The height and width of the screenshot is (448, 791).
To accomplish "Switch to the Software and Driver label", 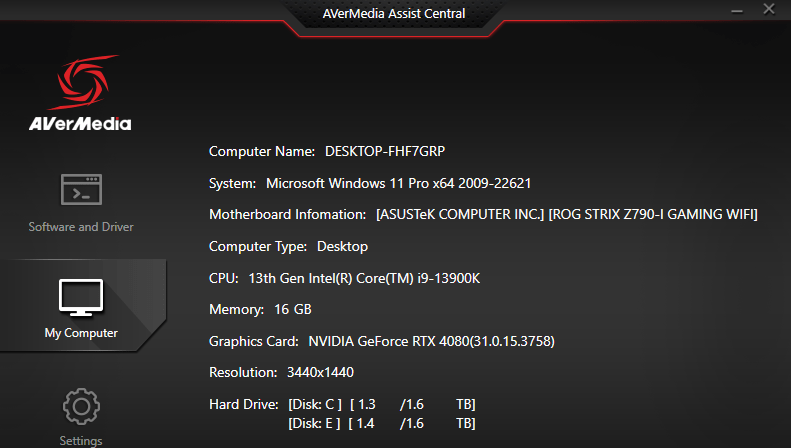I will pyautogui.click(x=81, y=227).
